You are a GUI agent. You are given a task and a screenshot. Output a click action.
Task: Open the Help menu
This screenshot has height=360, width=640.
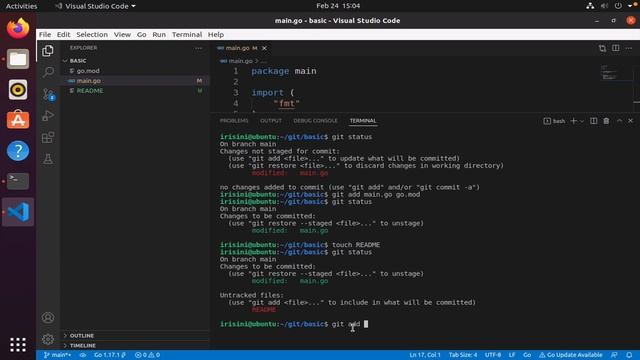[x=216, y=35]
